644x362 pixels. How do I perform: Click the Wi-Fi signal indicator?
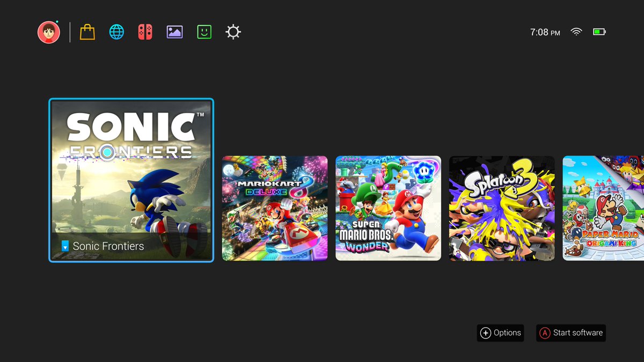(576, 32)
